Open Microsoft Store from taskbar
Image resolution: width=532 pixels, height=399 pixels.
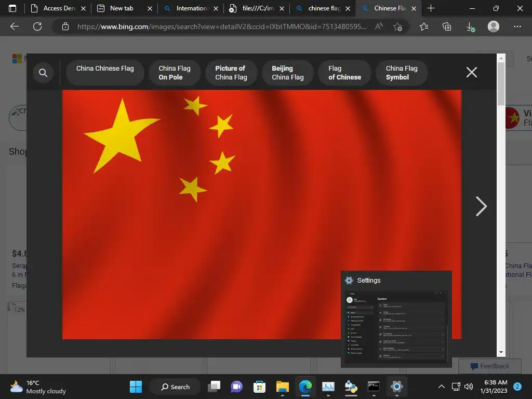pyautogui.click(x=259, y=387)
